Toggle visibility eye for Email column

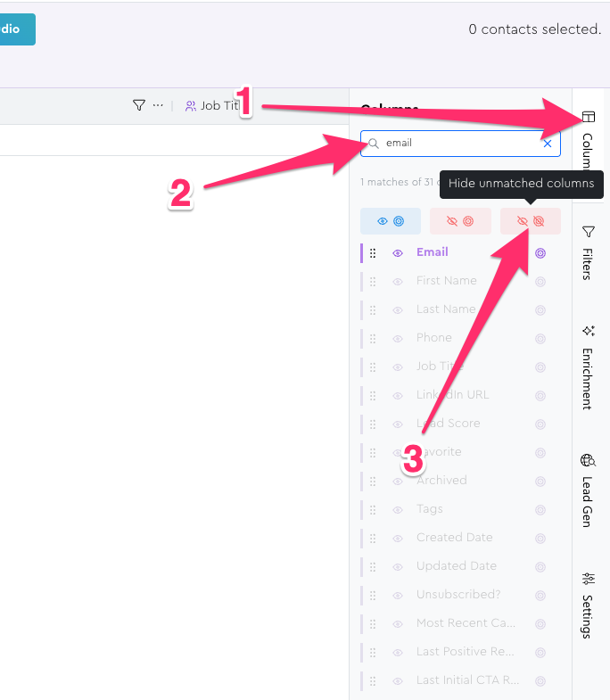[x=398, y=252]
